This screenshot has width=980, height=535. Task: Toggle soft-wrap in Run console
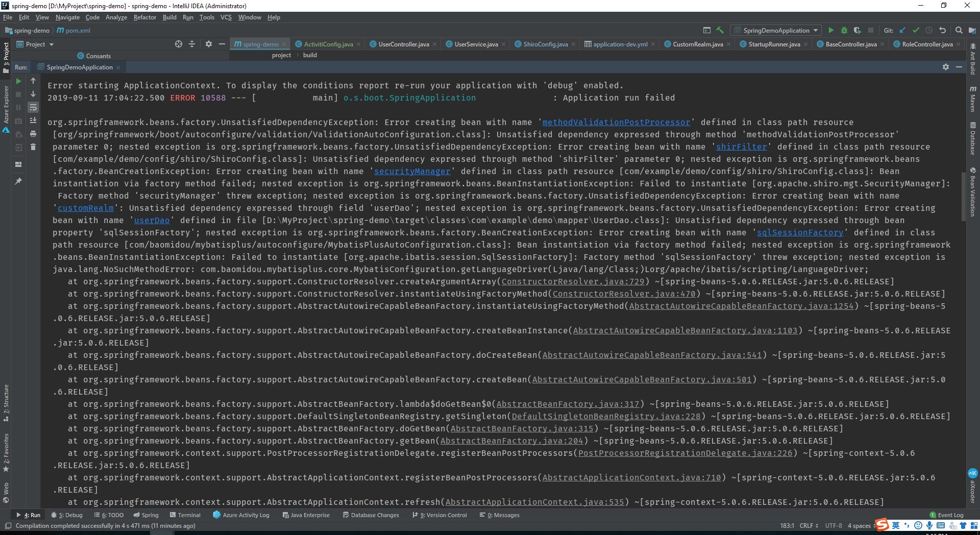(33, 107)
